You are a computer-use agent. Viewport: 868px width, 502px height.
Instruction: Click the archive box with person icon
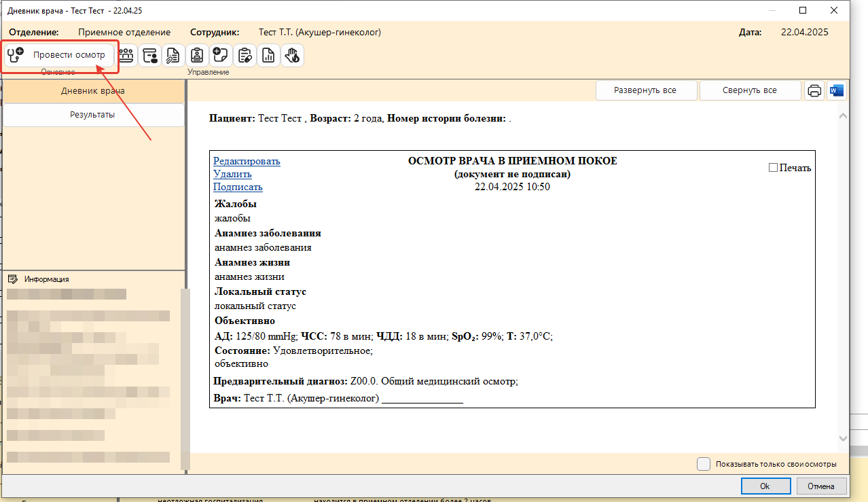pyautogui.click(x=149, y=56)
